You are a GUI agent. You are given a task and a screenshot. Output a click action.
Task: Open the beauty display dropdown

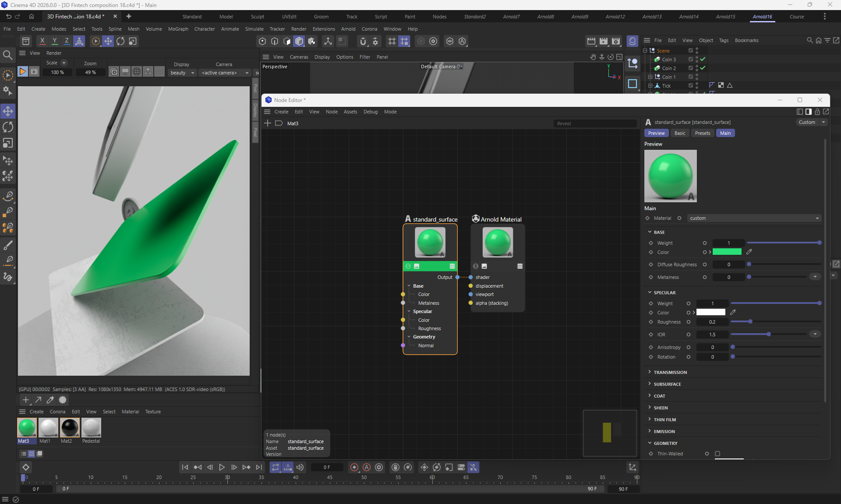pyautogui.click(x=182, y=73)
